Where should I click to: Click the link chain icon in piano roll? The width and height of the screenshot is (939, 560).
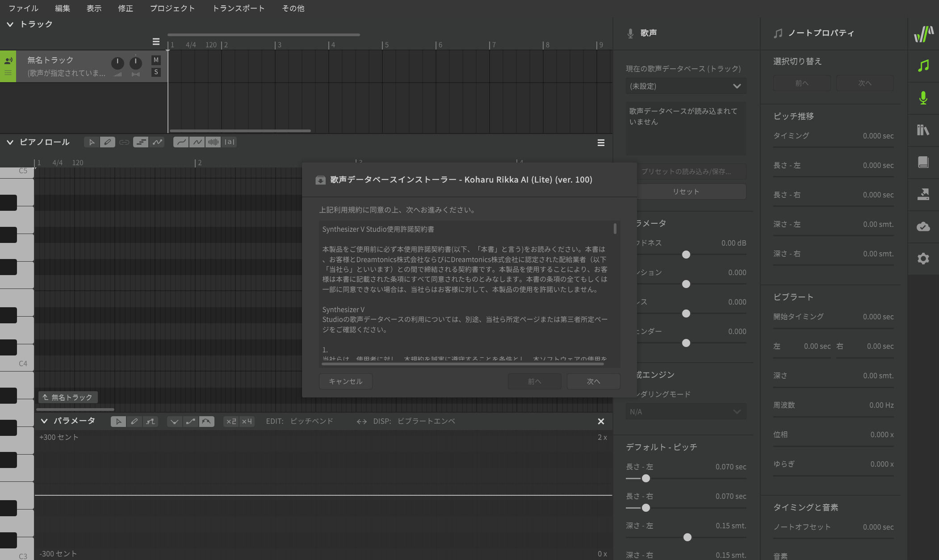124,142
